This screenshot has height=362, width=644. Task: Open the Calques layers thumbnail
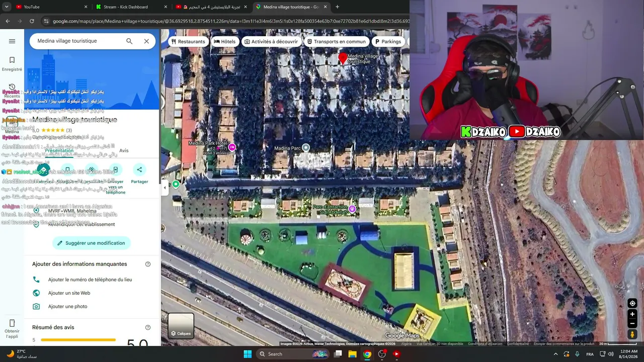181,325
